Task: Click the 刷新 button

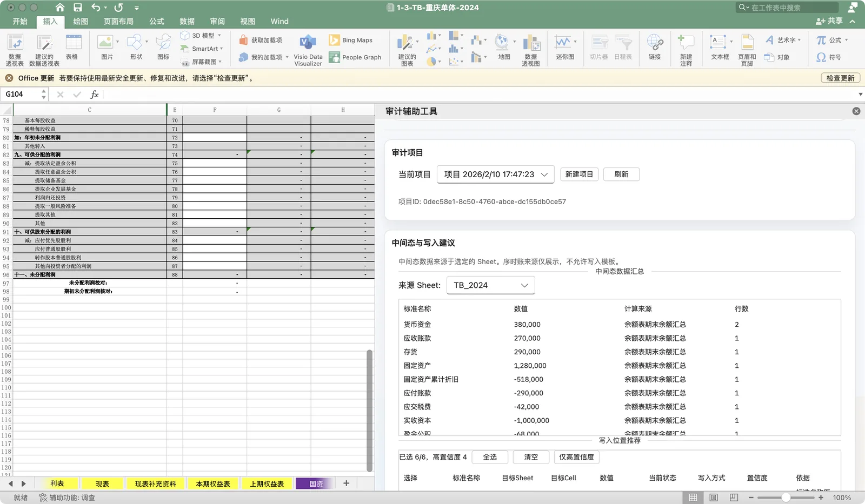Action: 621,174
